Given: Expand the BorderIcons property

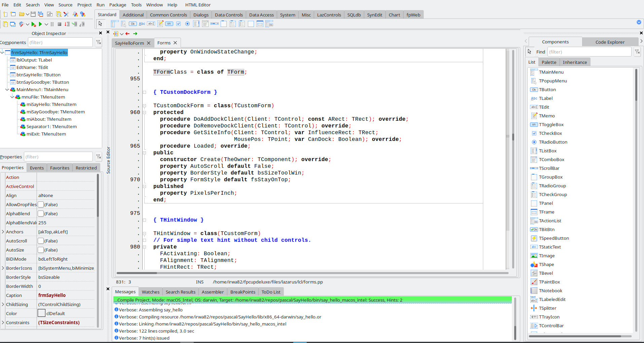Looking at the screenshot, I should click(x=3, y=268).
